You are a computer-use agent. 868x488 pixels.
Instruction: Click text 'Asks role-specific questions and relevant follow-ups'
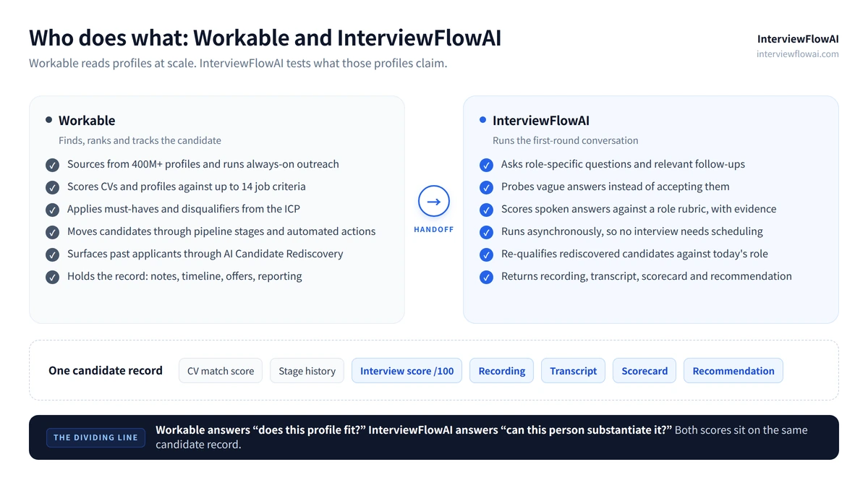pos(623,164)
